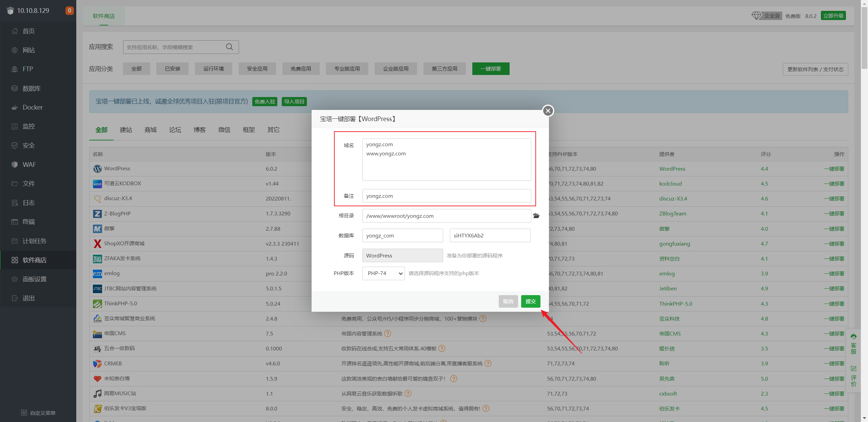
Task: Open 自定义菜单 at sidebar bottom
Action: coord(38,413)
